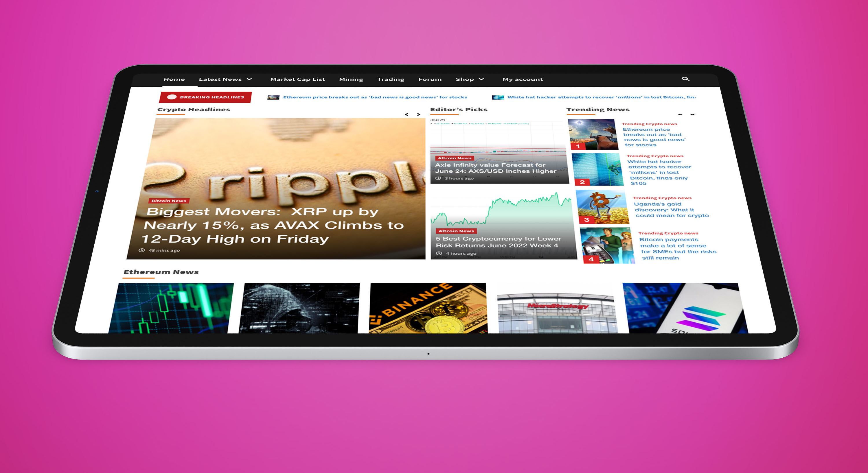Open the Market Cap List page
The width and height of the screenshot is (868, 473).
[297, 79]
